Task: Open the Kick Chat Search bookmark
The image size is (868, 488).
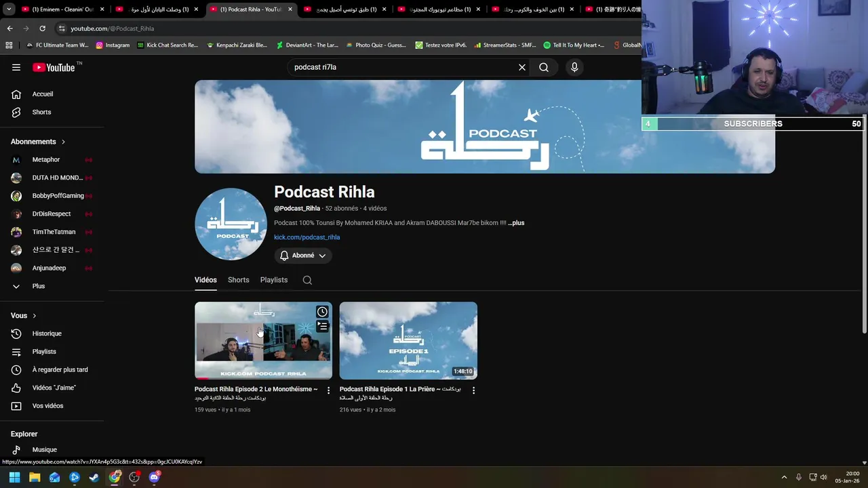Action: 167,45
